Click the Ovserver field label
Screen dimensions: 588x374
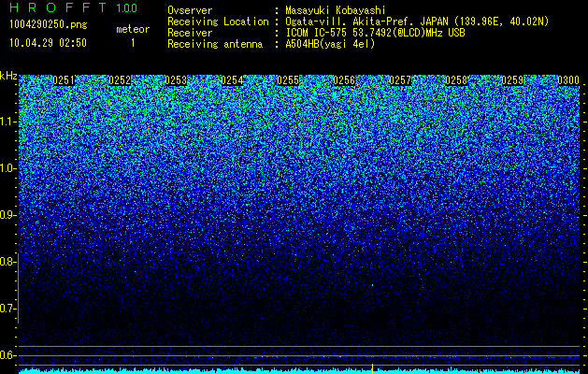point(190,10)
